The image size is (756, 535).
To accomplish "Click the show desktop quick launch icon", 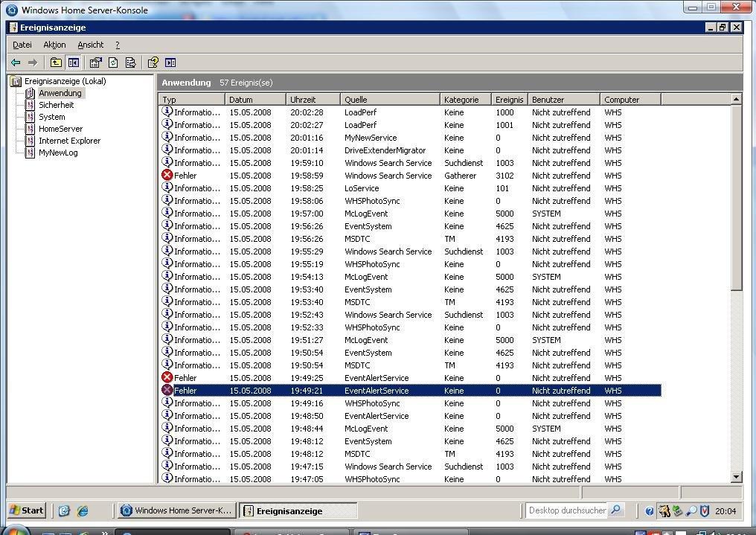I will point(64,511).
